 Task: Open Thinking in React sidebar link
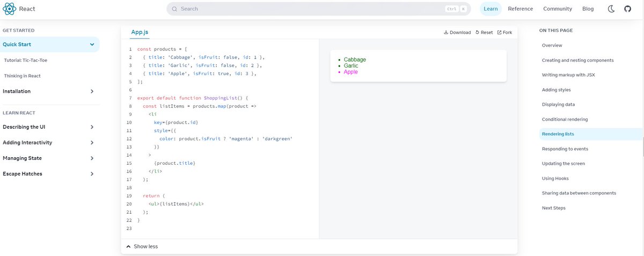22,76
